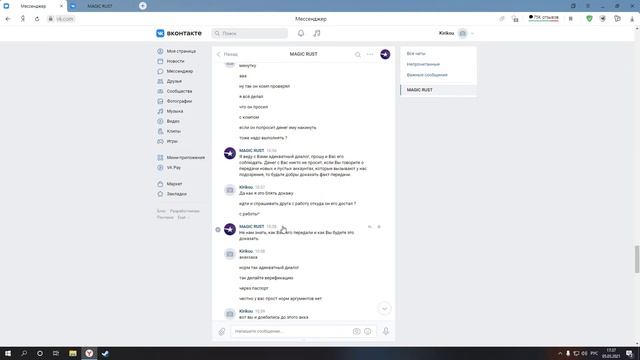Go back in the browser
Image resolution: width=640 pixels, height=360 pixels.
[x=8, y=19]
